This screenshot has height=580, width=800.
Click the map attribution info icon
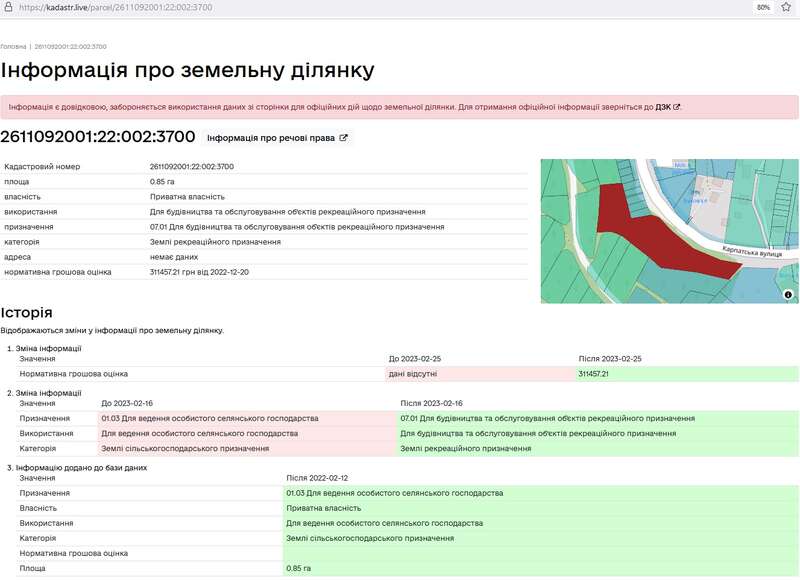[788, 294]
